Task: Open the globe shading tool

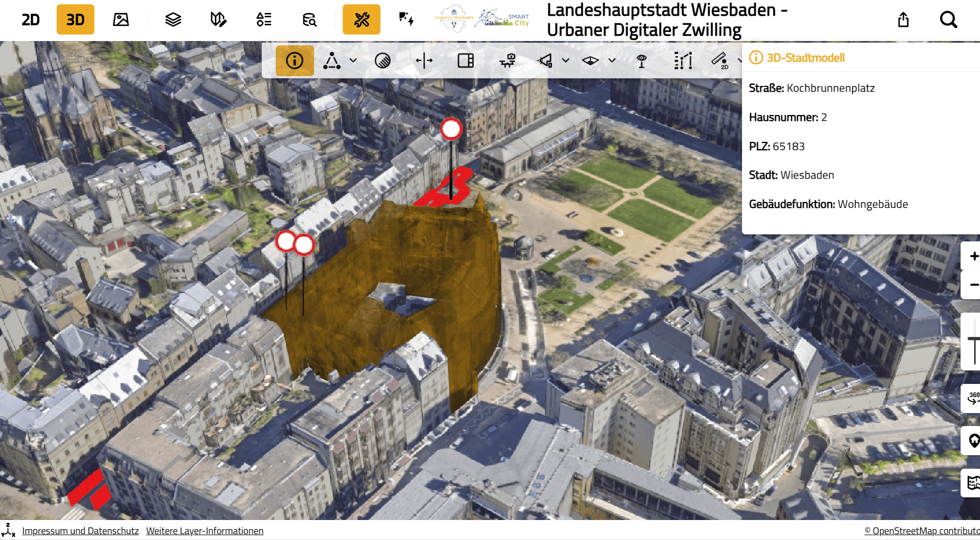Action: [x=384, y=60]
